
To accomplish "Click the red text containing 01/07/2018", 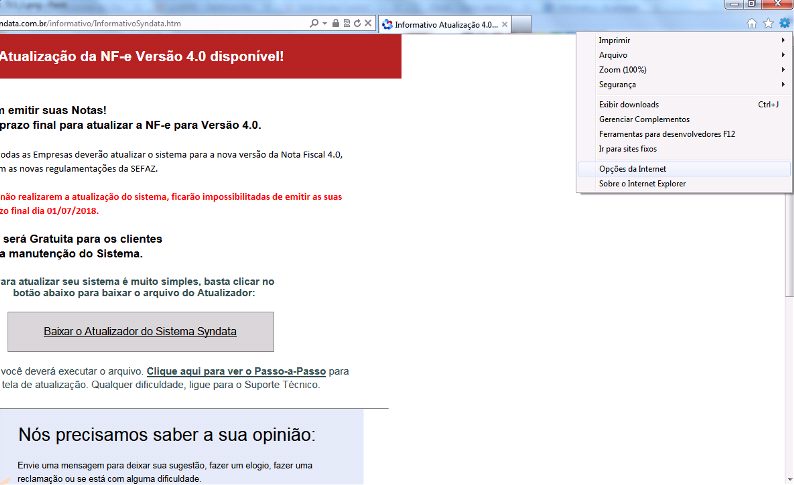I will pos(171,204).
